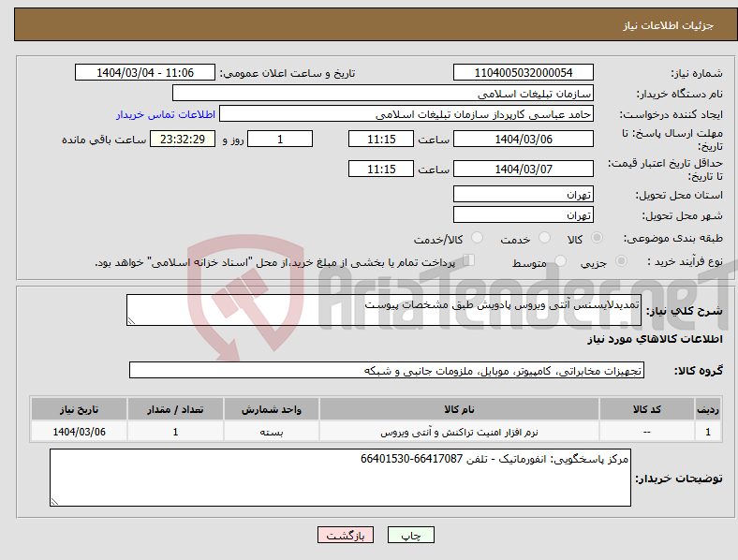Click the buyer organization name field
Viewport: 738px width, 560px height.
click(383, 93)
